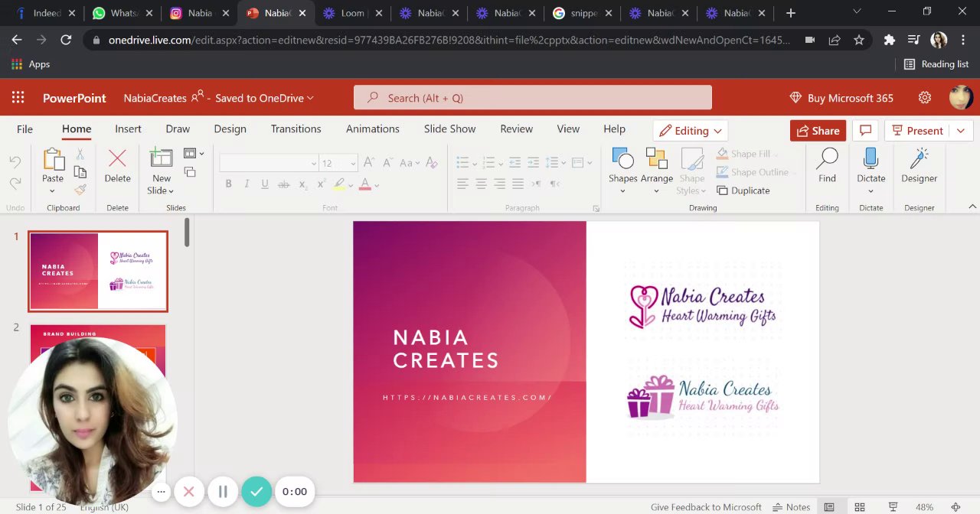Apply the red font color swatch
980x514 pixels.
365,184
